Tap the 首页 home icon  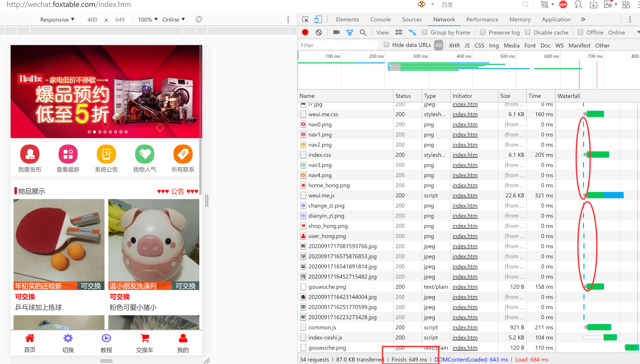(30, 338)
